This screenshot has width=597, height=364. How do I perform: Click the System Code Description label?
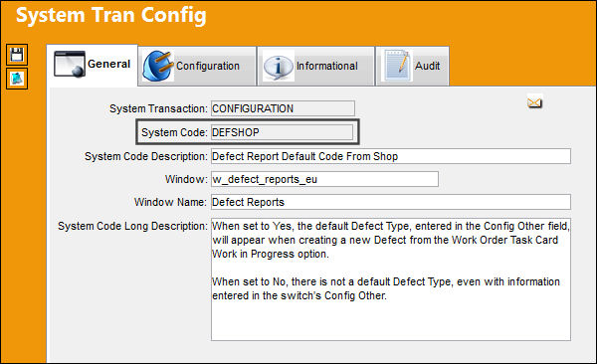(x=146, y=156)
